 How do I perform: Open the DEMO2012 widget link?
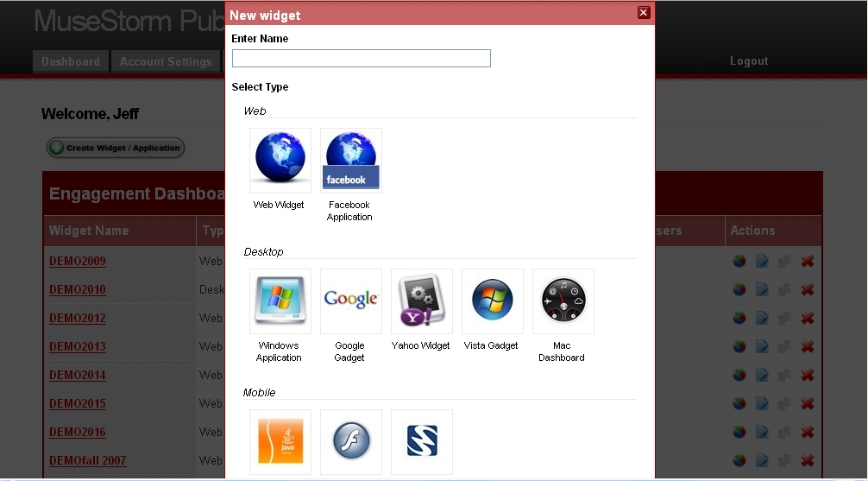(x=78, y=318)
